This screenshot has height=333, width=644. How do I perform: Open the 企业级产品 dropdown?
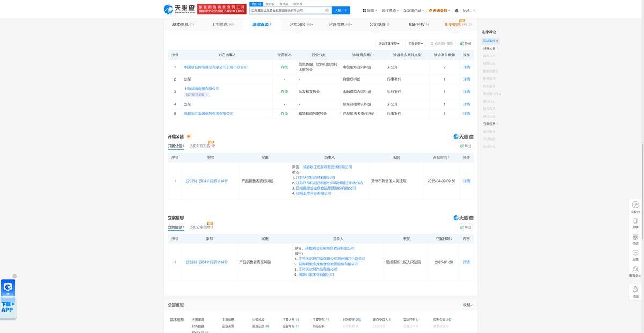tap(414, 10)
